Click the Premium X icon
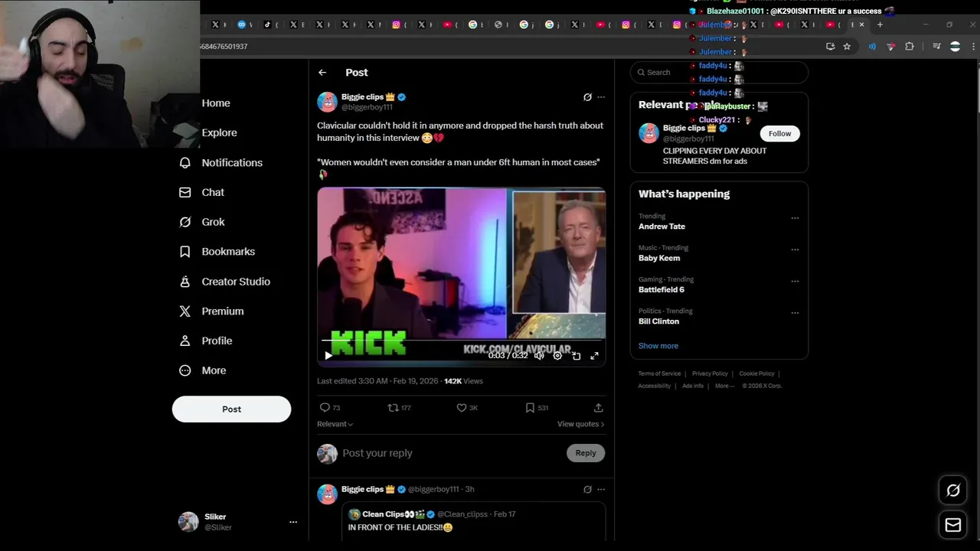Image resolution: width=980 pixels, height=551 pixels. coord(185,311)
